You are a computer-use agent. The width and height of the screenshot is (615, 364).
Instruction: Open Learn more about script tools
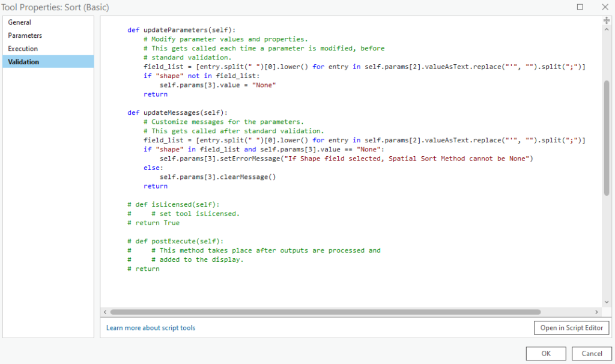pyautogui.click(x=152, y=327)
